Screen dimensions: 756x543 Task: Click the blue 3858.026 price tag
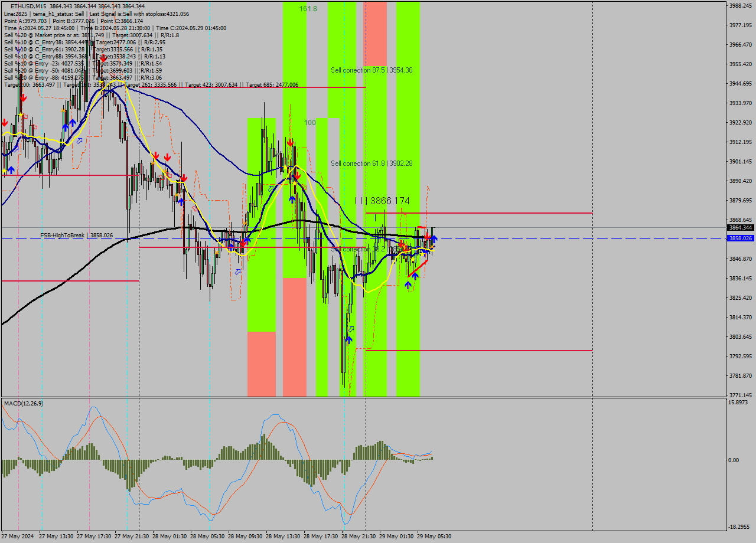[x=740, y=238]
